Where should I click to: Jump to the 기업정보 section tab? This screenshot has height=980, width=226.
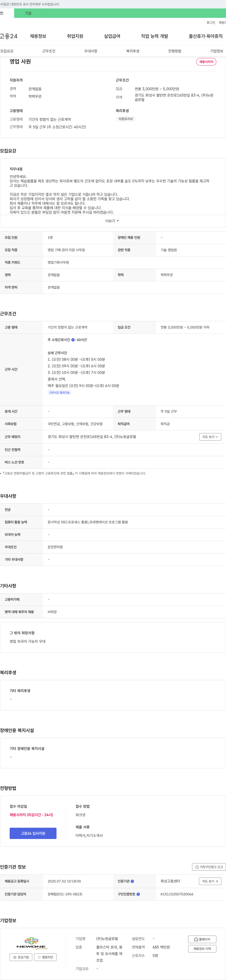(217, 51)
